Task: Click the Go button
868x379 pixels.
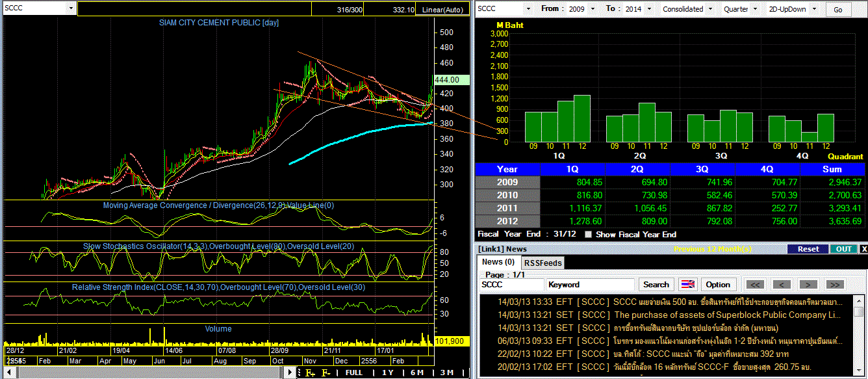Action: tap(838, 10)
